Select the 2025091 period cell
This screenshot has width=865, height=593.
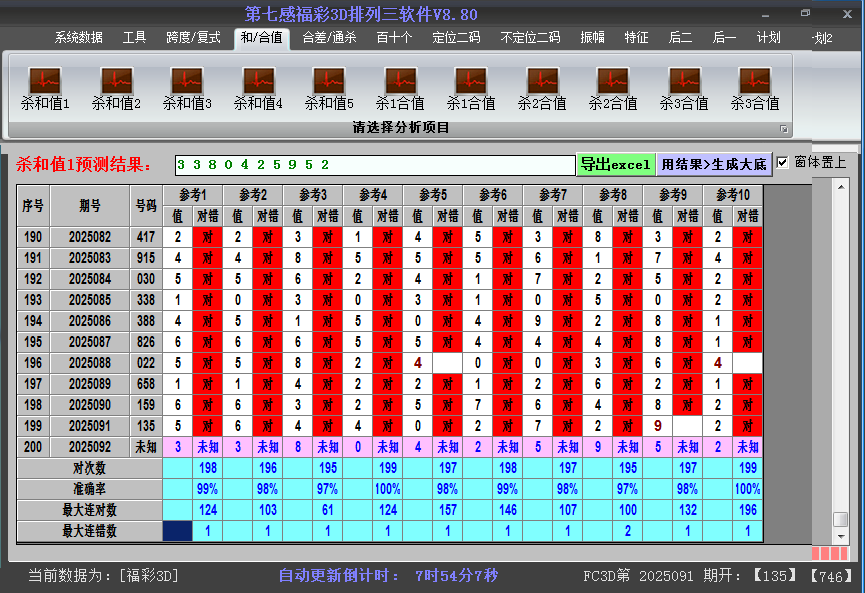point(90,426)
